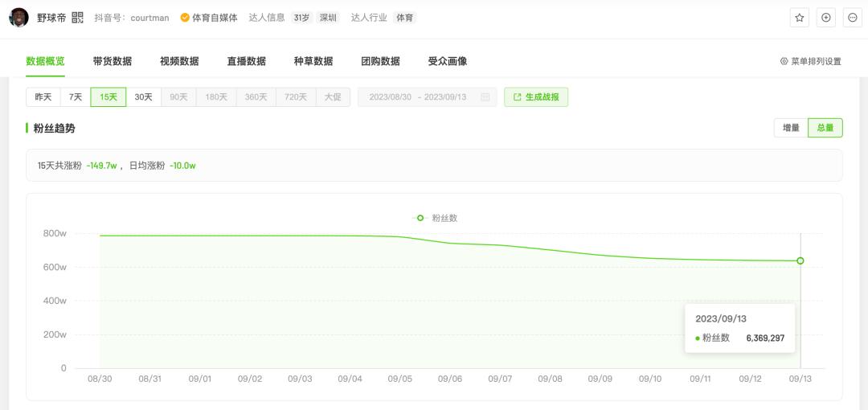The height and width of the screenshot is (410, 868).
Task: Select the 昨天 time range
Action: coord(43,97)
